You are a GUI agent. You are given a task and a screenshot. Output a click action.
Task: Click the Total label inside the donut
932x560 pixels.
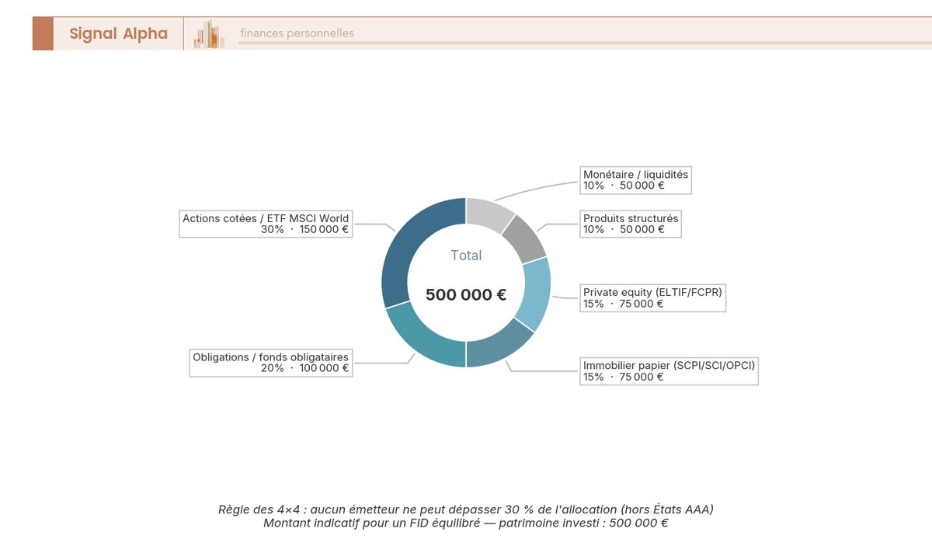[x=466, y=255]
